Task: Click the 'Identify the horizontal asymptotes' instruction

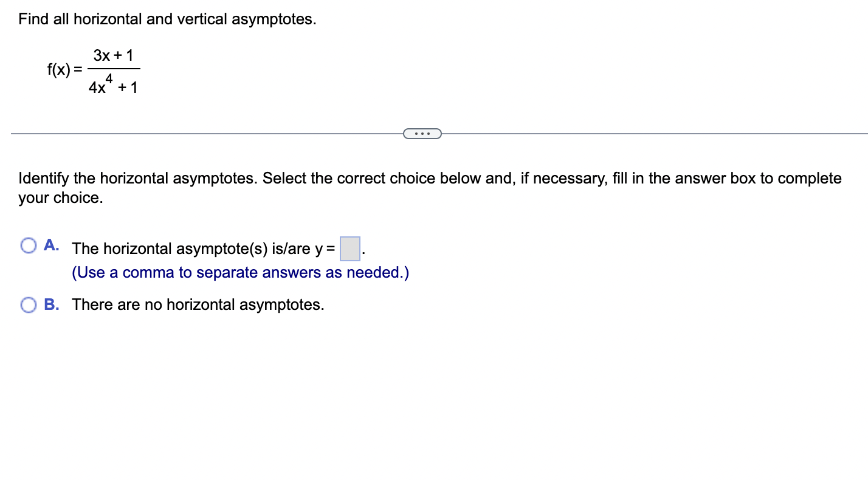Action: click(425, 179)
